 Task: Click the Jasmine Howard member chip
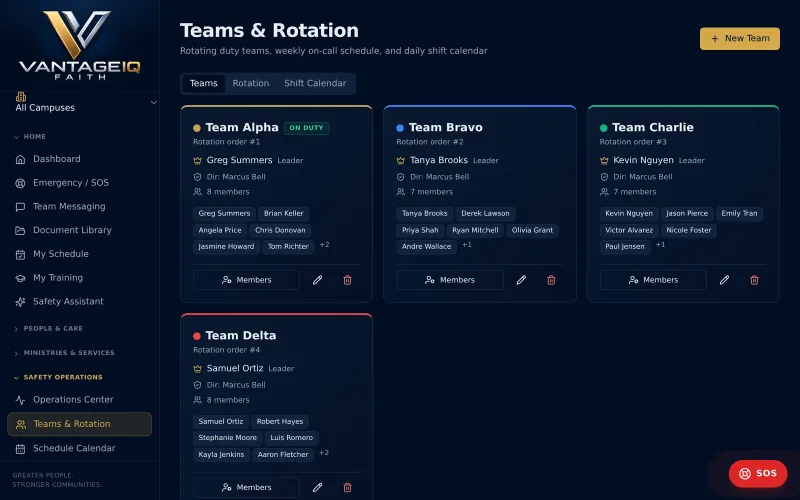tap(226, 247)
